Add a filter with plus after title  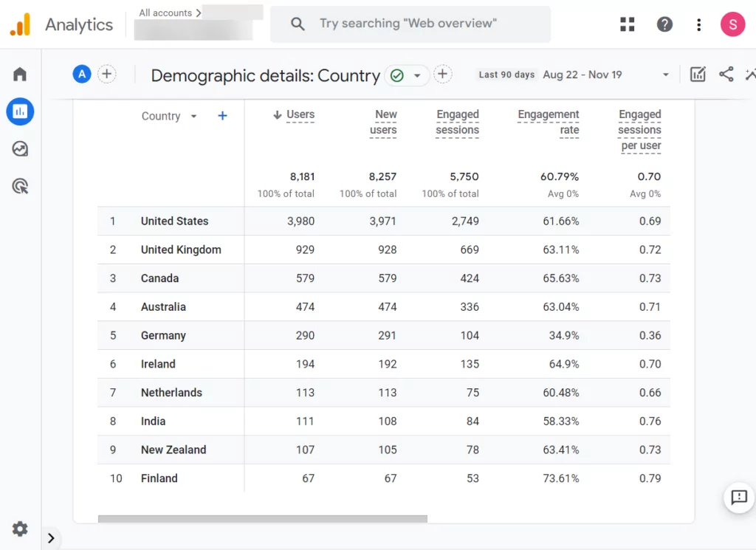point(443,75)
